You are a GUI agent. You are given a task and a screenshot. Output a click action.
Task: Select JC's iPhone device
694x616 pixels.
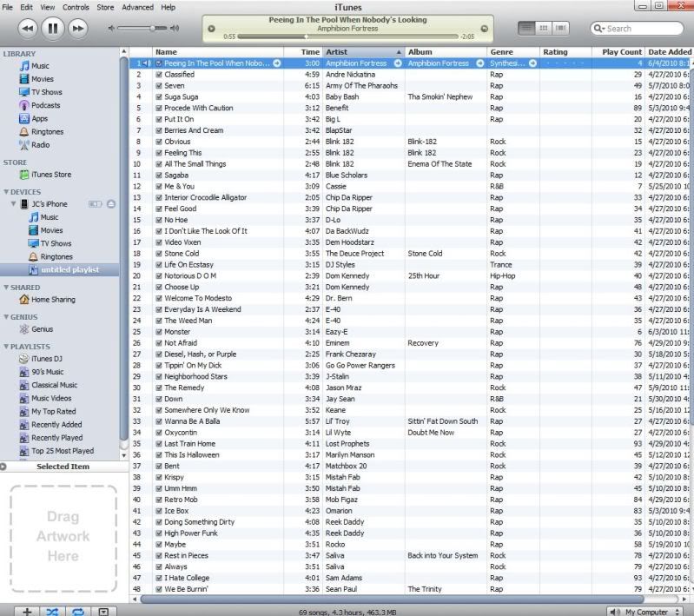[x=50, y=204]
